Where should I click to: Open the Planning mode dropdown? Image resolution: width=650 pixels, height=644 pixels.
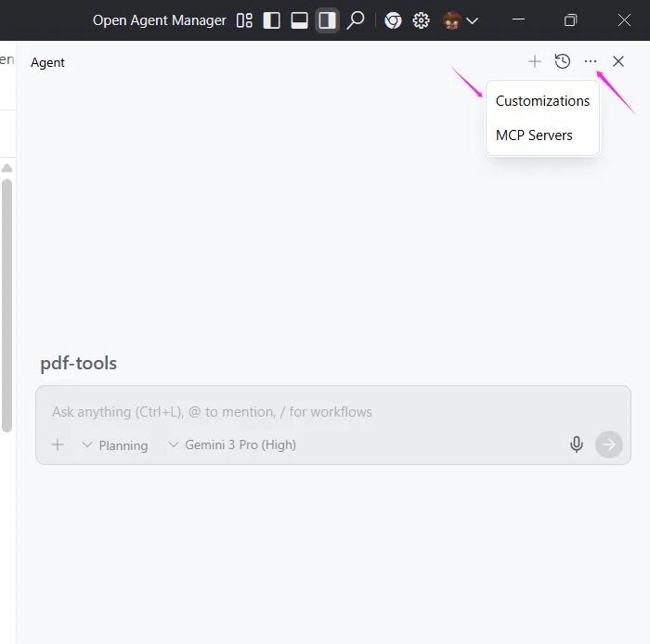[x=115, y=445]
